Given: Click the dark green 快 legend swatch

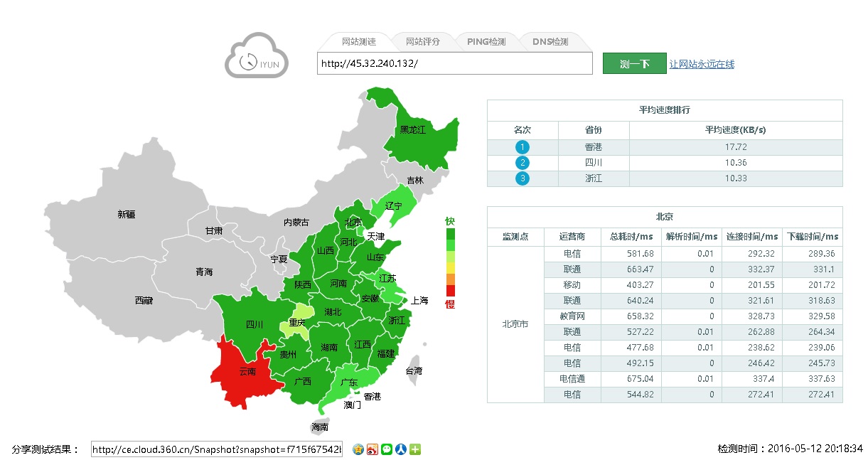Looking at the screenshot, I should 450,234.
